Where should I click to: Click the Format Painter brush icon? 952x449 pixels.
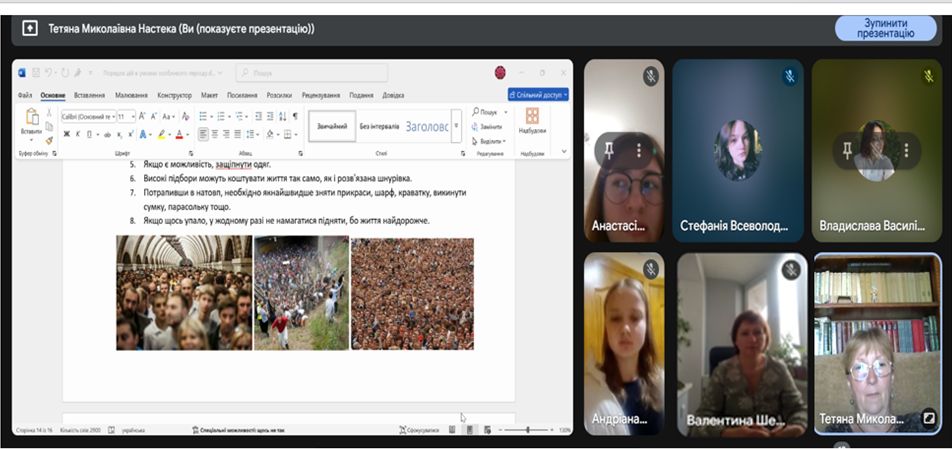click(x=50, y=140)
